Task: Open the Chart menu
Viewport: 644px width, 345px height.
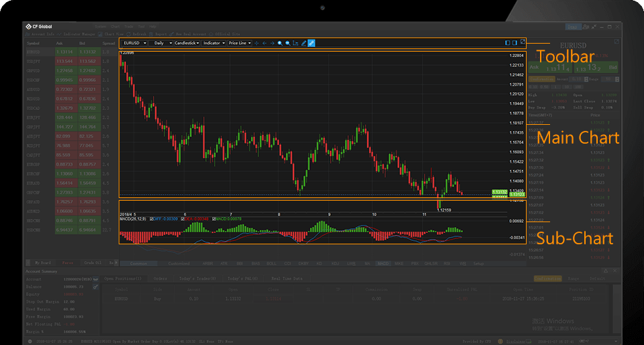Action: [x=115, y=26]
